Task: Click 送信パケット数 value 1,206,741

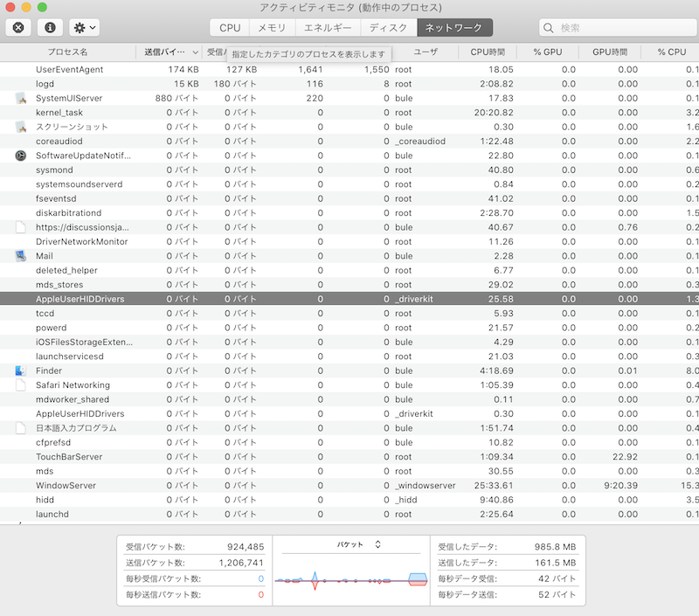Action: click(x=242, y=563)
